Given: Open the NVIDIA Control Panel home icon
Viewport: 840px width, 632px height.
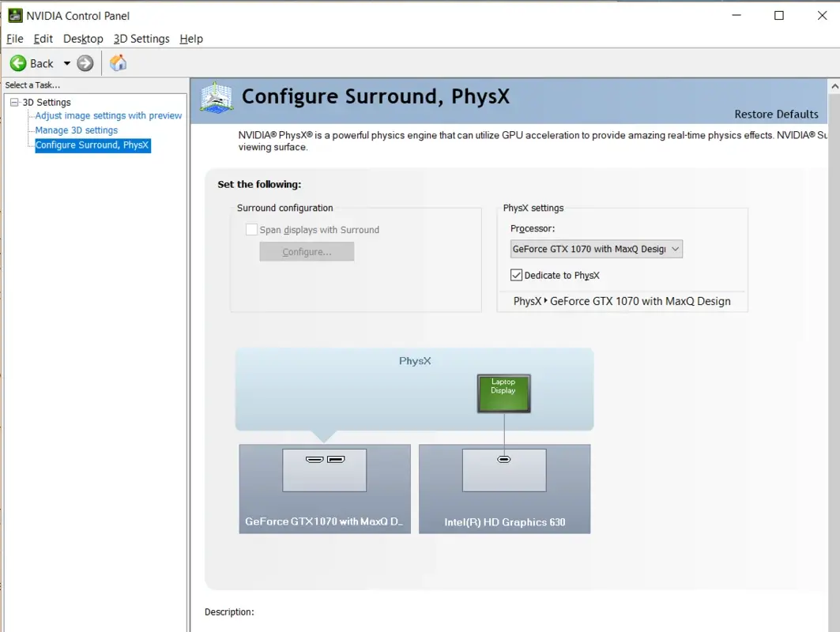Looking at the screenshot, I should click(118, 62).
